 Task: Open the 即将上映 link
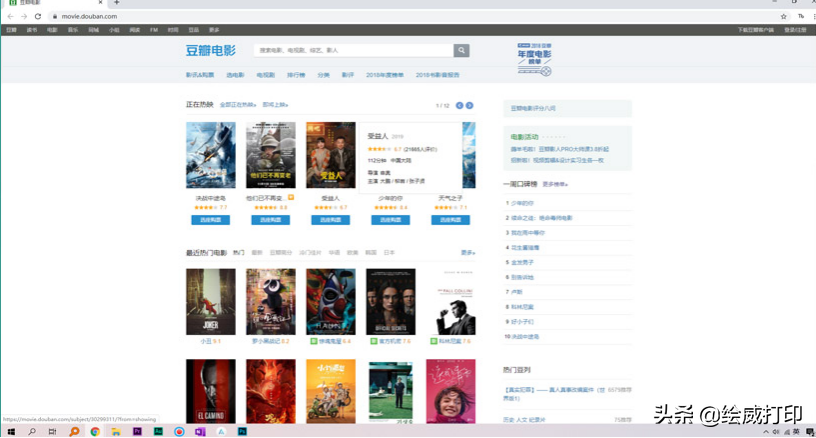[x=275, y=105]
